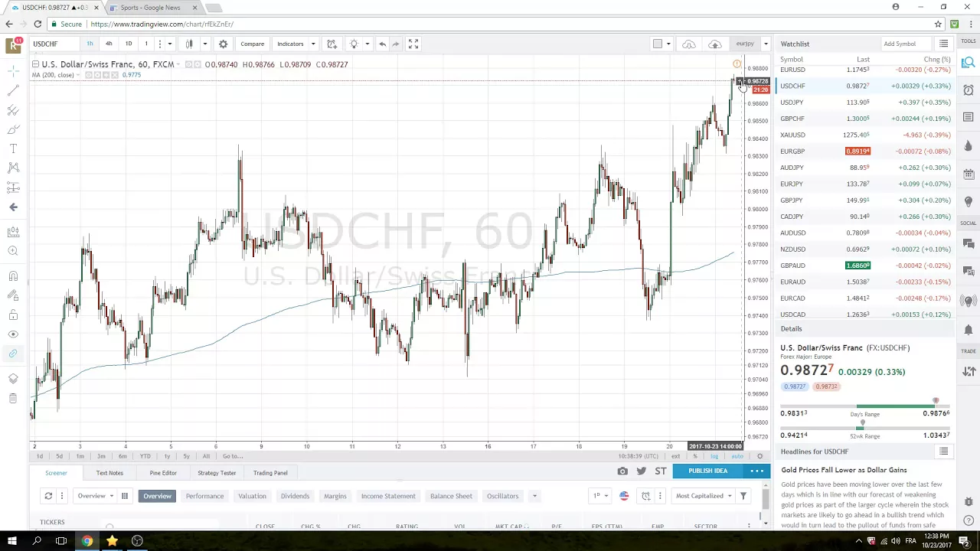Open Strategy Tester tab
This screenshot has height=551, width=980.
[217, 473]
